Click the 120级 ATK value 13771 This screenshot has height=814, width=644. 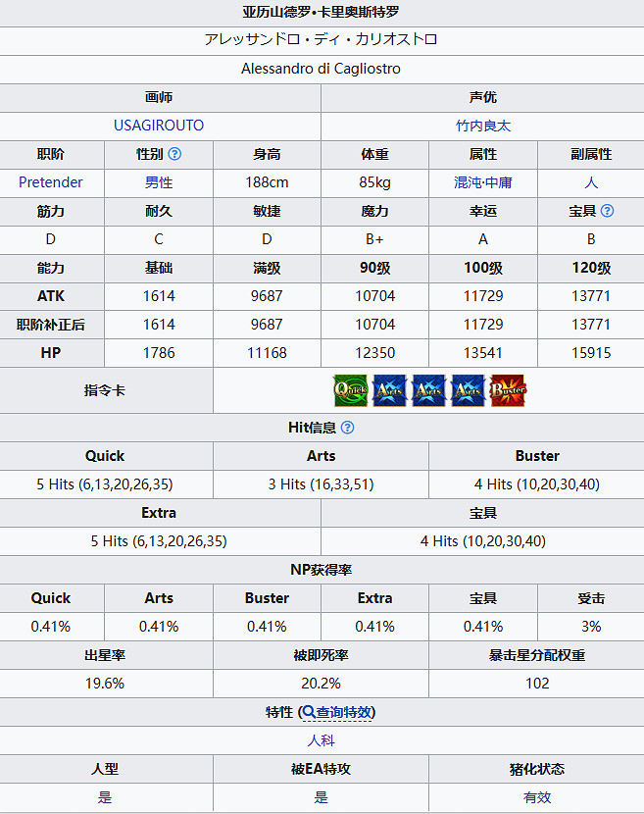coord(591,296)
